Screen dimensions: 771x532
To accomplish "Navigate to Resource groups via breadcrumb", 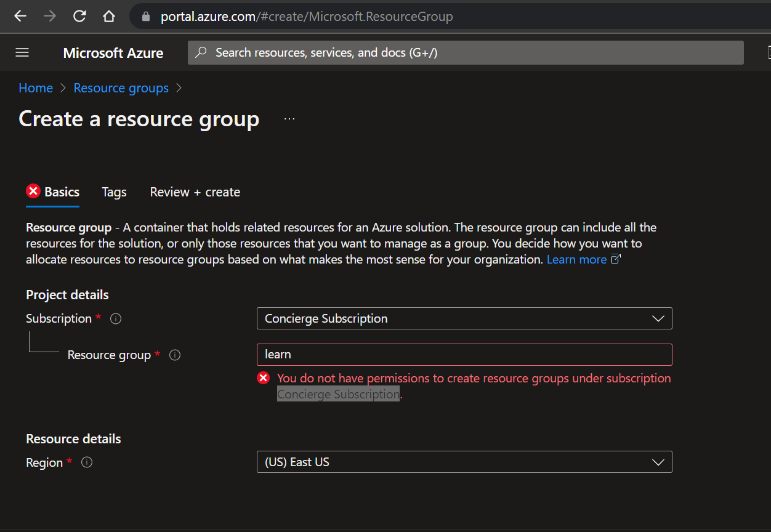I will pyautogui.click(x=121, y=87).
